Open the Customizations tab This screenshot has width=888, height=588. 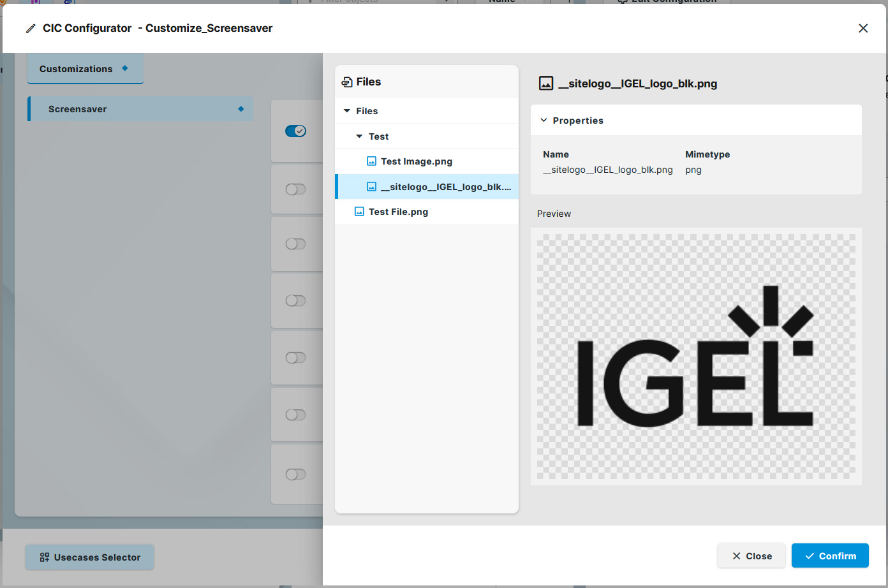[x=76, y=69]
